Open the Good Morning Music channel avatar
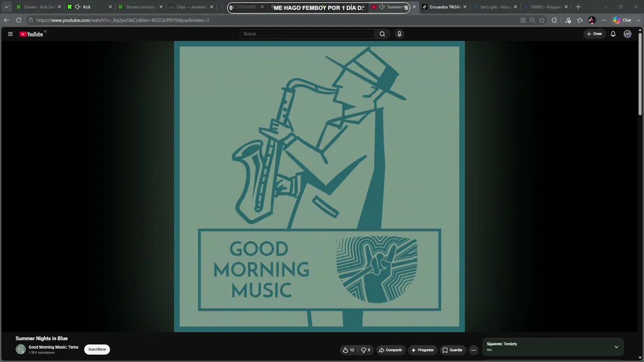644x362 pixels. click(21, 349)
